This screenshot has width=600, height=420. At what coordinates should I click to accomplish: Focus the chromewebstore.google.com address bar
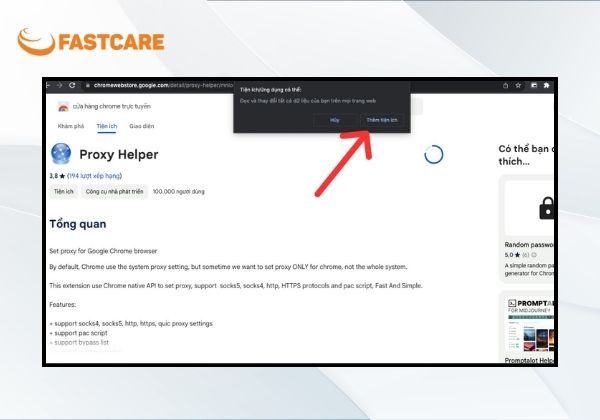tap(163, 85)
